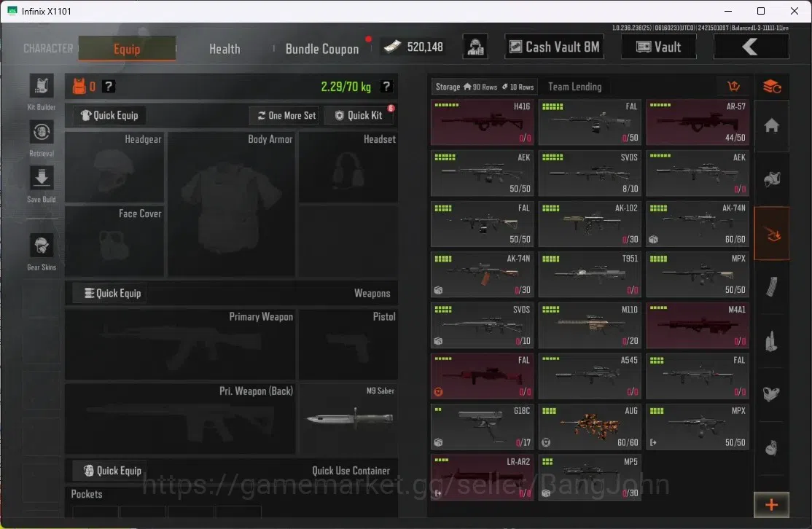
Task: Select the AK-74N with 60/60 ammo
Action: 698,224
